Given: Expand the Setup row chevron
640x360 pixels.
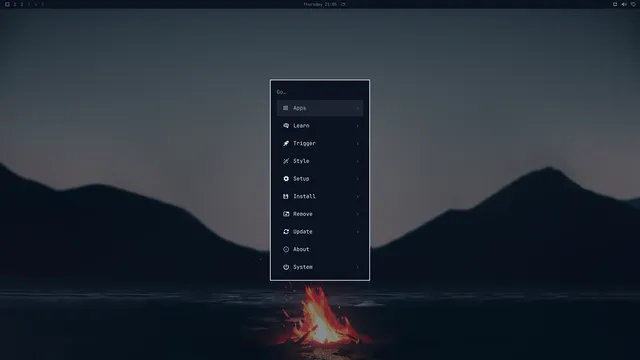Looking at the screenshot, I should (358, 179).
